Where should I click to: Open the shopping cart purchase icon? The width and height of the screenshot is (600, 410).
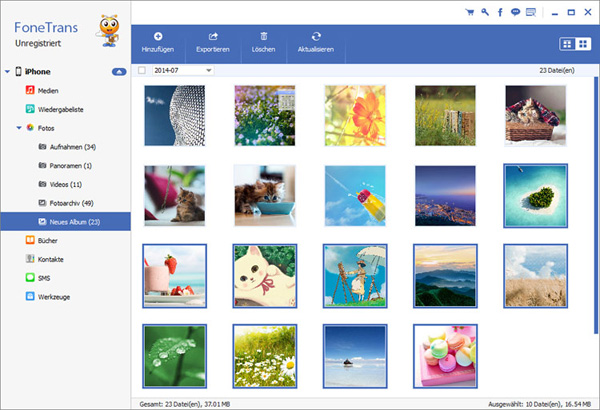(x=470, y=13)
